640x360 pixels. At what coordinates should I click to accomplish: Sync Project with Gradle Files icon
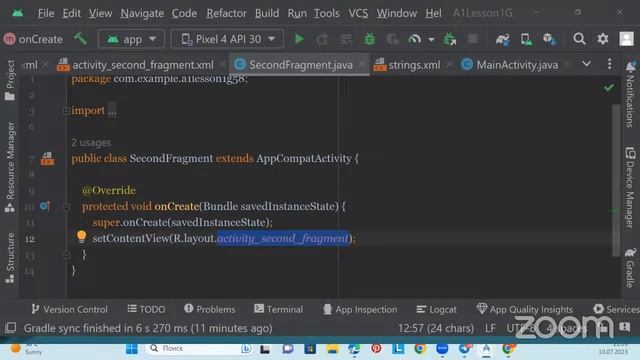click(502, 39)
